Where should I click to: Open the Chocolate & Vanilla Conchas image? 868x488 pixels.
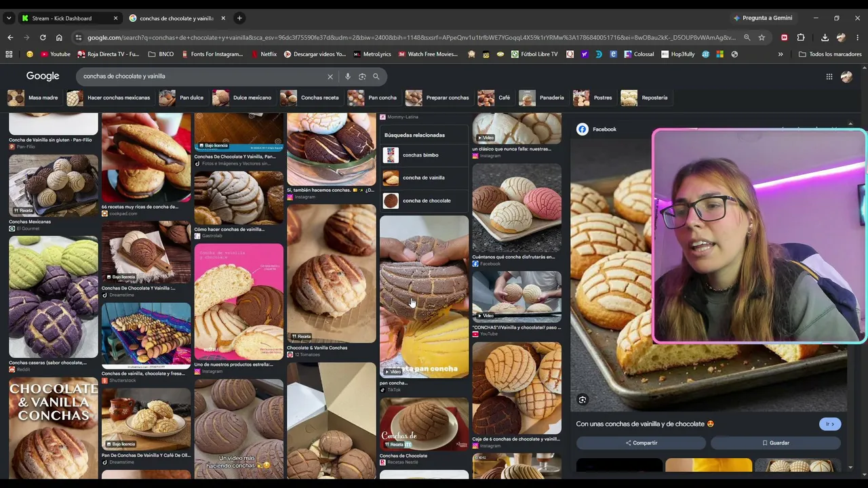click(332, 274)
